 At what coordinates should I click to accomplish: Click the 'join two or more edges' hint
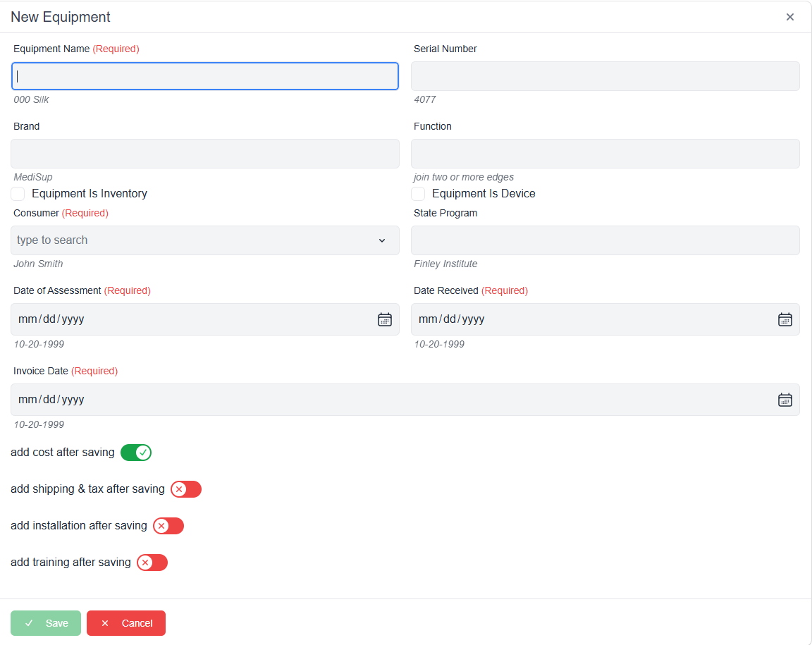click(464, 177)
